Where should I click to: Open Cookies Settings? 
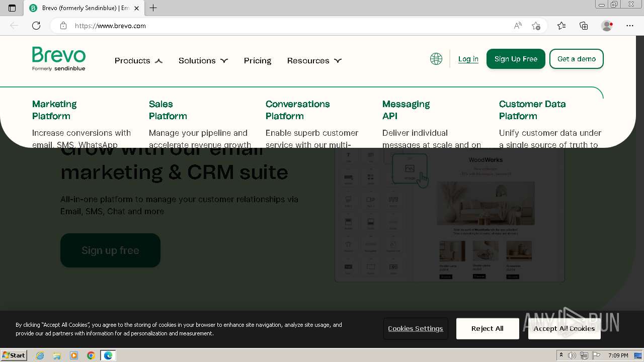pos(416,328)
